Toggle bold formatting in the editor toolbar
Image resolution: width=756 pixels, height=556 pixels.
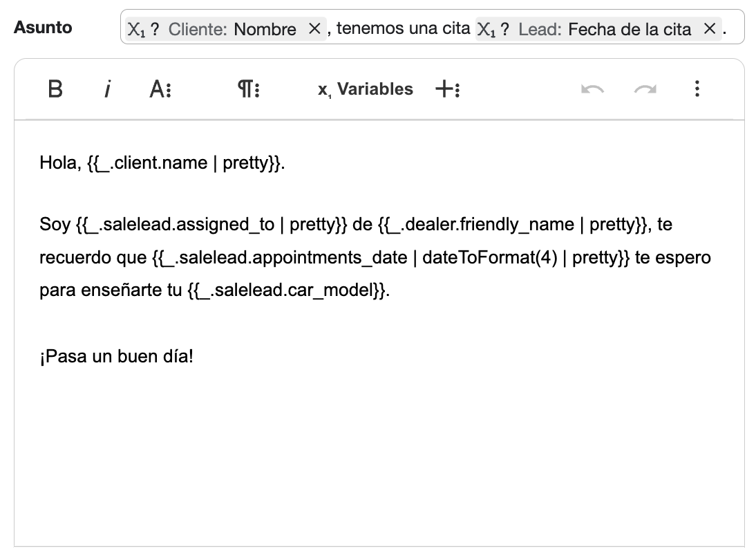(x=55, y=89)
